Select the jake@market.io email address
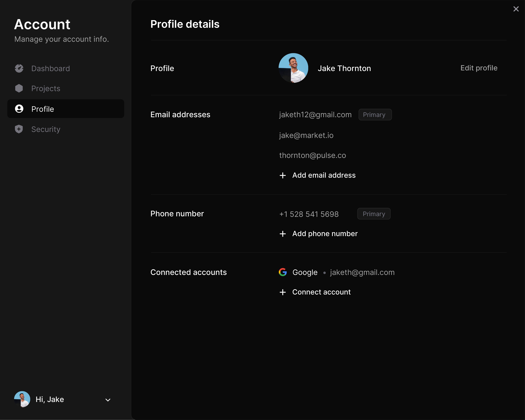Image resolution: width=525 pixels, height=420 pixels. coord(306,135)
